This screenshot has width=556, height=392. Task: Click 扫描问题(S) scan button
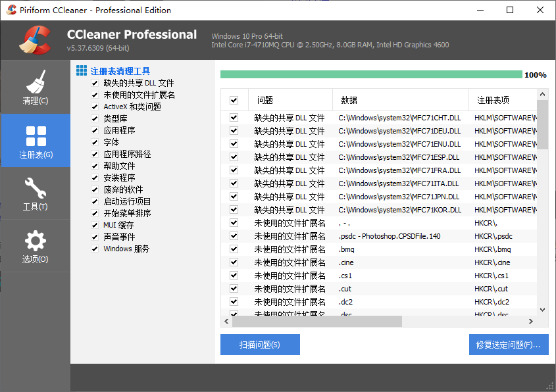(x=260, y=345)
